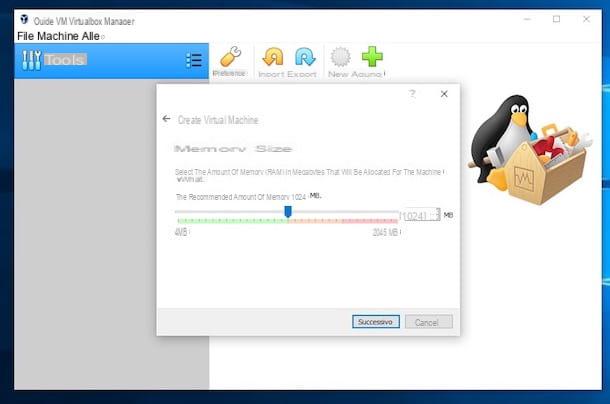Click the 2045 MB maximum label
The height and width of the screenshot is (404, 610).
[x=385, y=232]
